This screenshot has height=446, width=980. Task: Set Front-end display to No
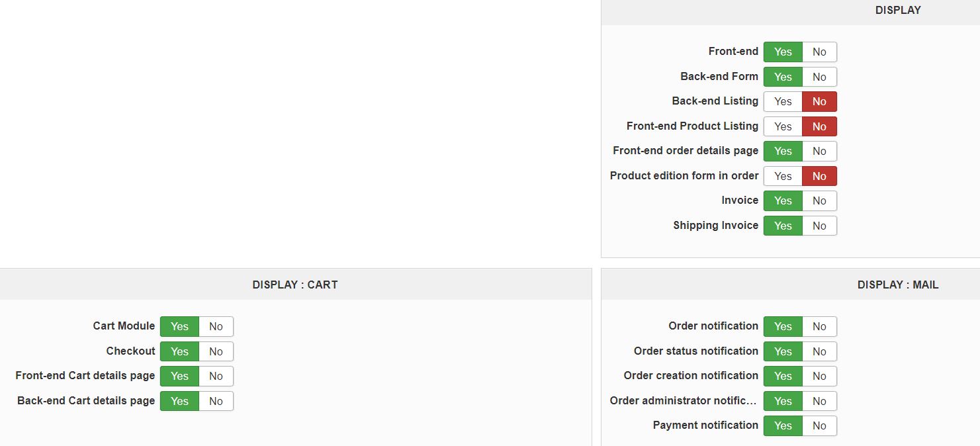[x=819, y=52]
